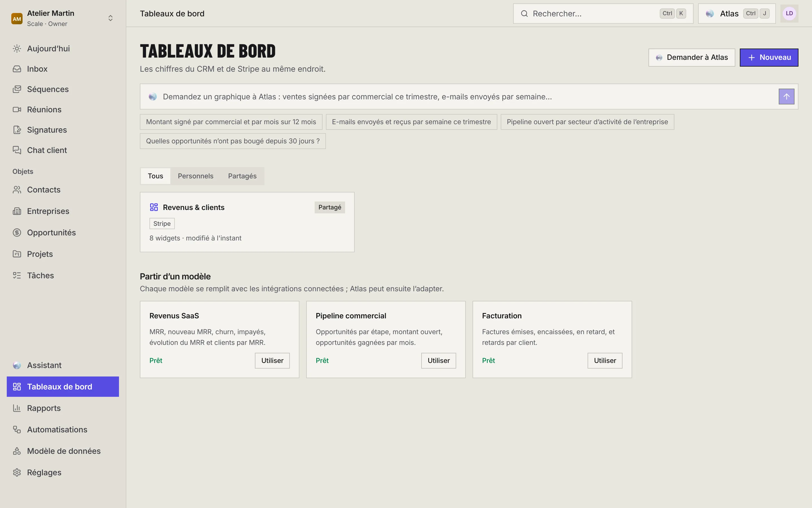The height and width of the screenshot is (508, 812).
Task: Open Tâches checklist icon
Action: pos(17,275)
